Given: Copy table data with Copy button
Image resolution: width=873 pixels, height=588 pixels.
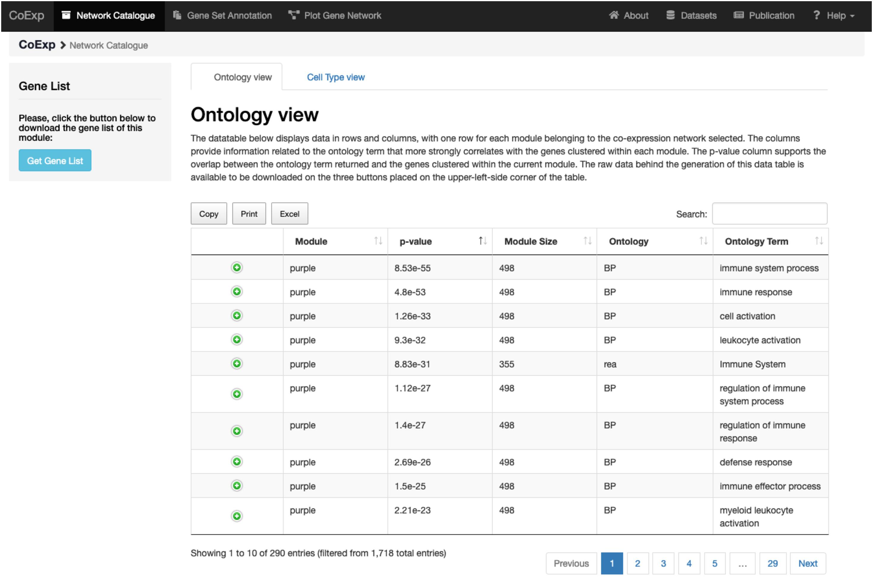Looking at the screenshot, I should click(209, 214).
